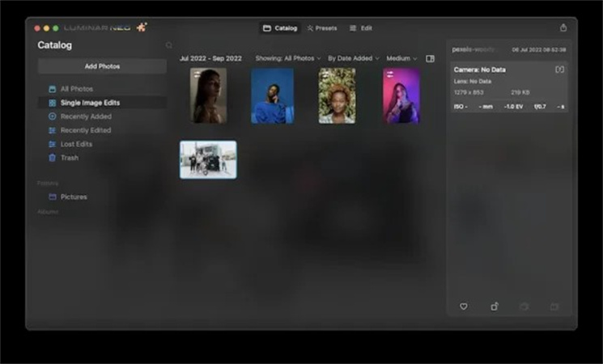Click the Pictures folder icon
603x364 pixels.
pyautogui.click(x=53, y=197)
